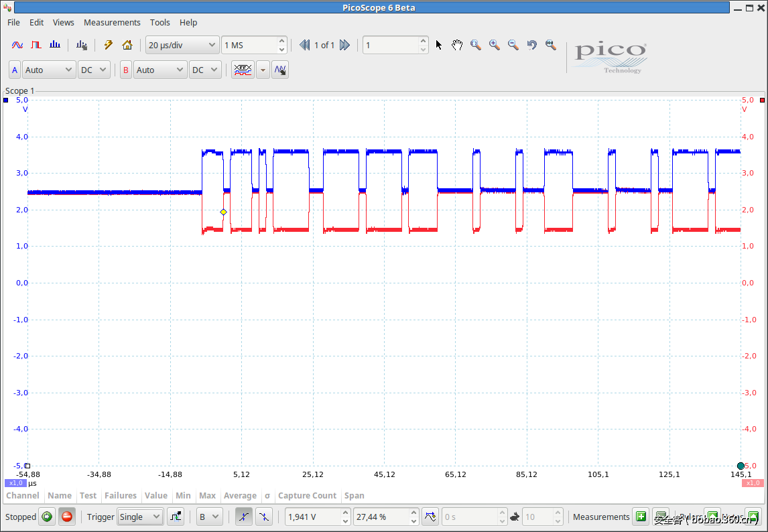Switch to scope mode
This screenshot has height=532, width=768.
[x=17, y=45]
